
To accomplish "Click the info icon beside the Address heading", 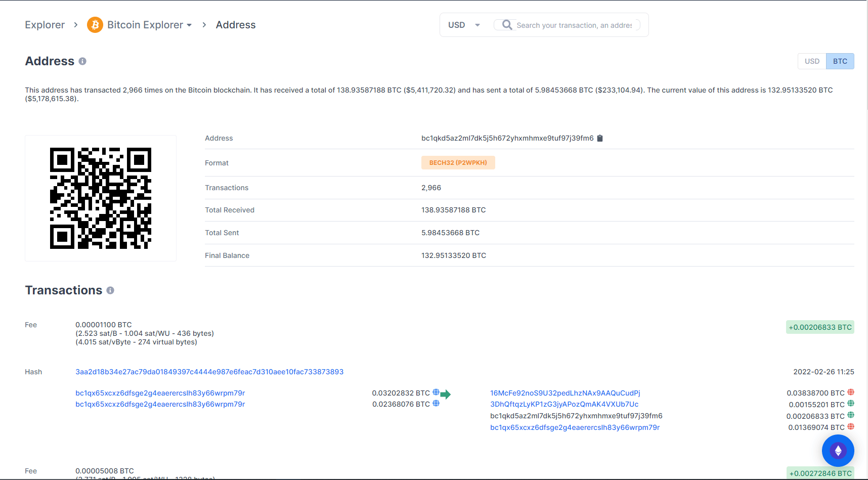I will click(82, 61).
